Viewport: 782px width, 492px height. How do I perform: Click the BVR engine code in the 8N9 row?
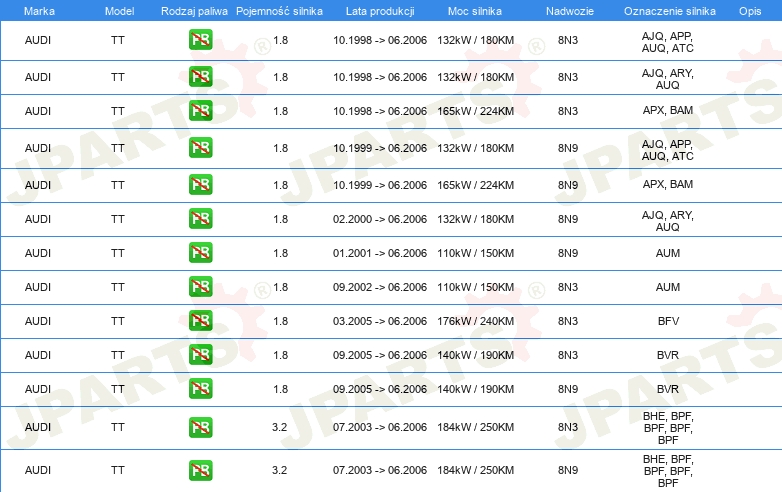coord(668,389)
